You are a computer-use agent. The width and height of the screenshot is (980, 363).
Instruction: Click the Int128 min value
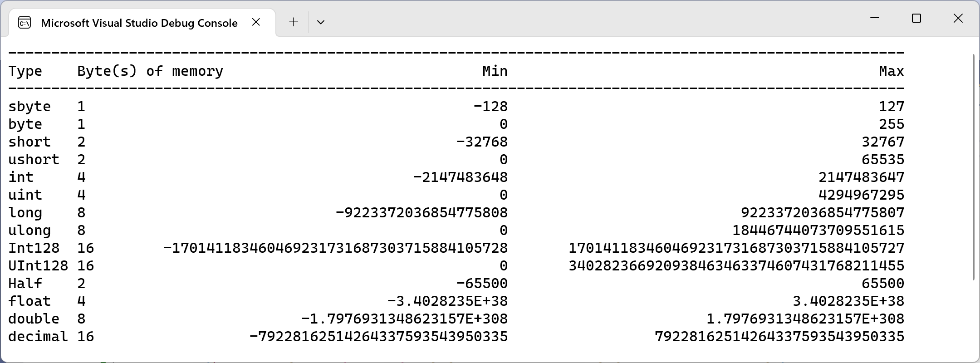(336, 248)
